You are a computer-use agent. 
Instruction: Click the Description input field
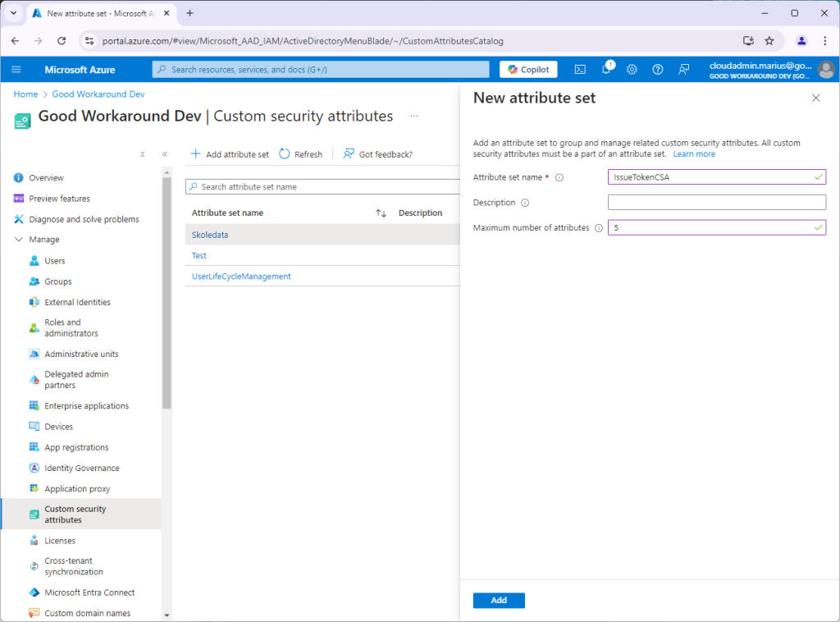coord(716,203)
